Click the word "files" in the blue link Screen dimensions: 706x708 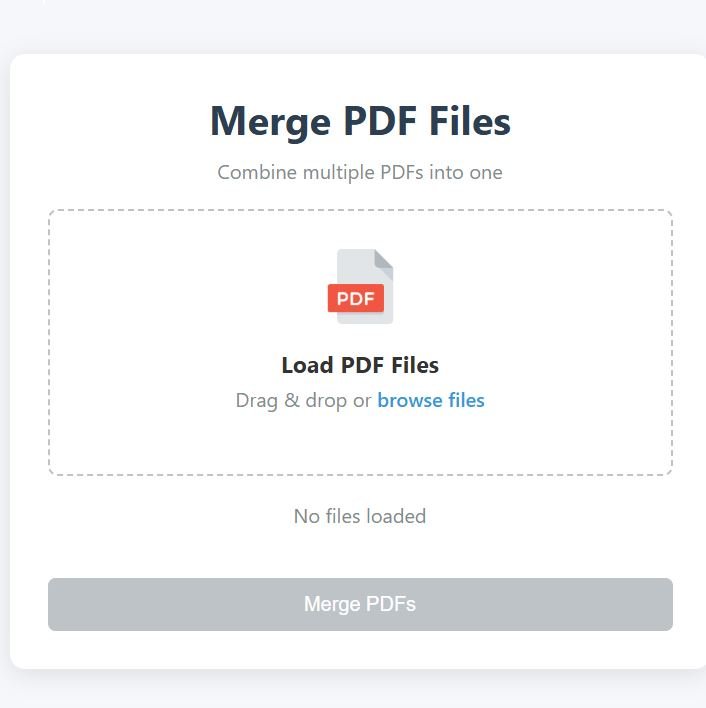point(466,400)
